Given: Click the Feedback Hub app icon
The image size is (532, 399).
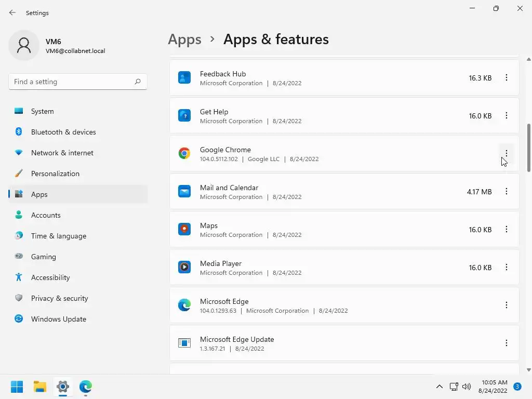Looking at the screenshot, I should [x=184, y=77].
